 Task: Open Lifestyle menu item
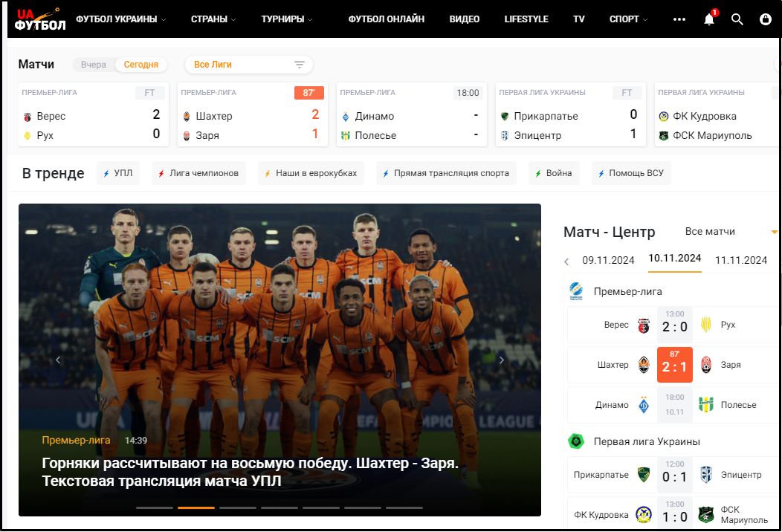pyautogui.click(x=526, y=19)
